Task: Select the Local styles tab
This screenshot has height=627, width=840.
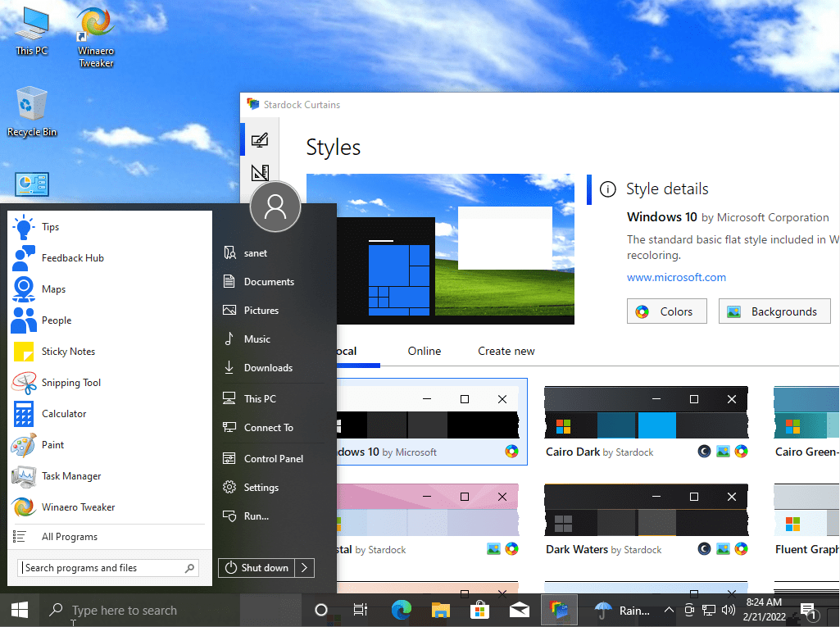Action: 347,352
